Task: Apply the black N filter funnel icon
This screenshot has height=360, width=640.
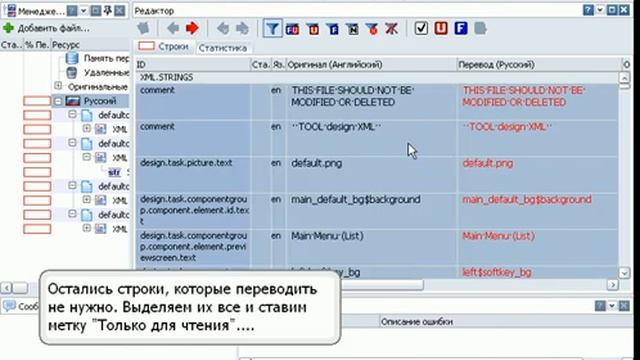Action: pos(352,29)
